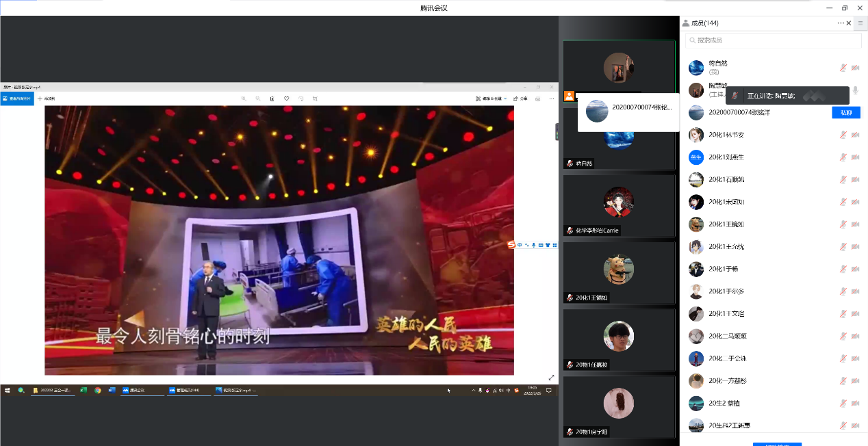
Task: Click print icon in shared Photos toolbar
Action: tap(538, 99)
